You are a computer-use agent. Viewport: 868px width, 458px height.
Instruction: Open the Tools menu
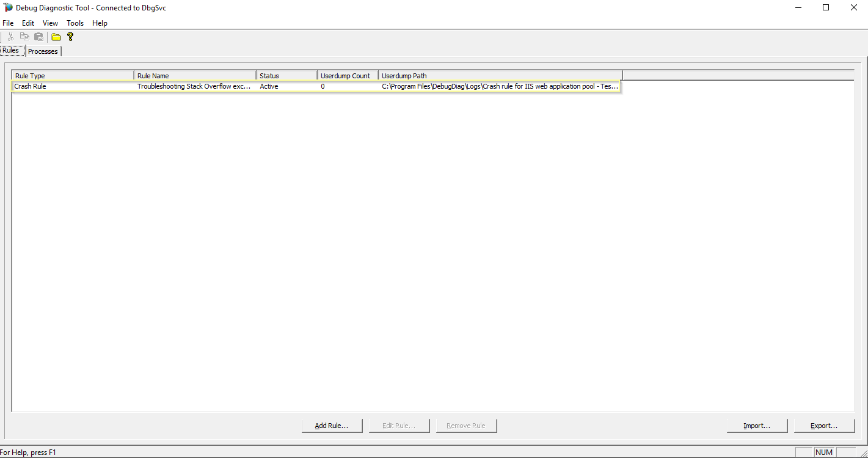75,23
